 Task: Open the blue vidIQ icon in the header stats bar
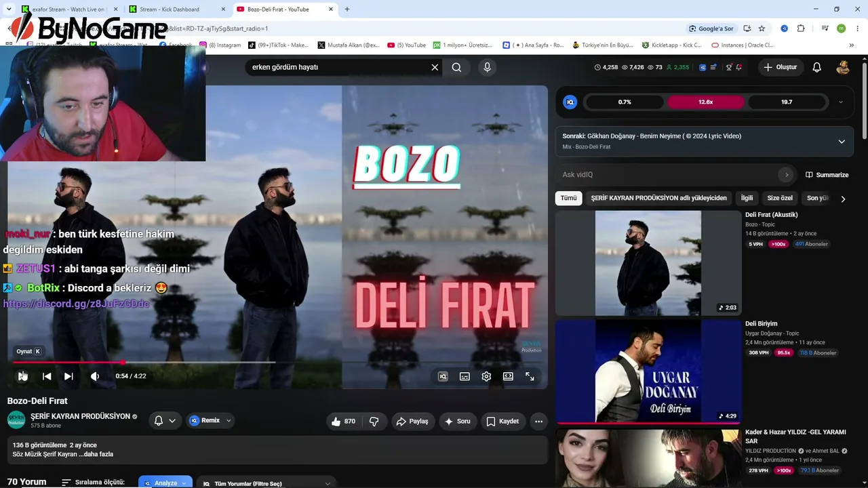703,67
